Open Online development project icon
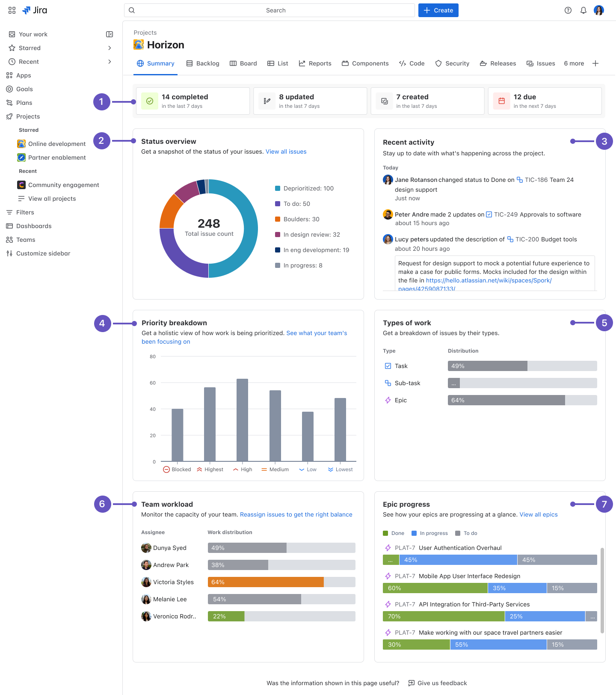The height and width of the screenshot is (695, 616). tap(21, 144)
